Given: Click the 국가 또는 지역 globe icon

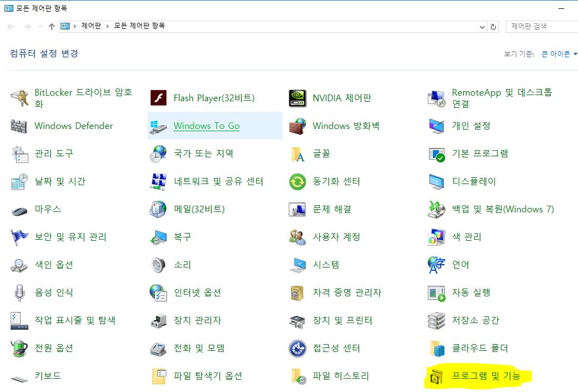Looking at the screenshot, I should (x=159, y=153).
